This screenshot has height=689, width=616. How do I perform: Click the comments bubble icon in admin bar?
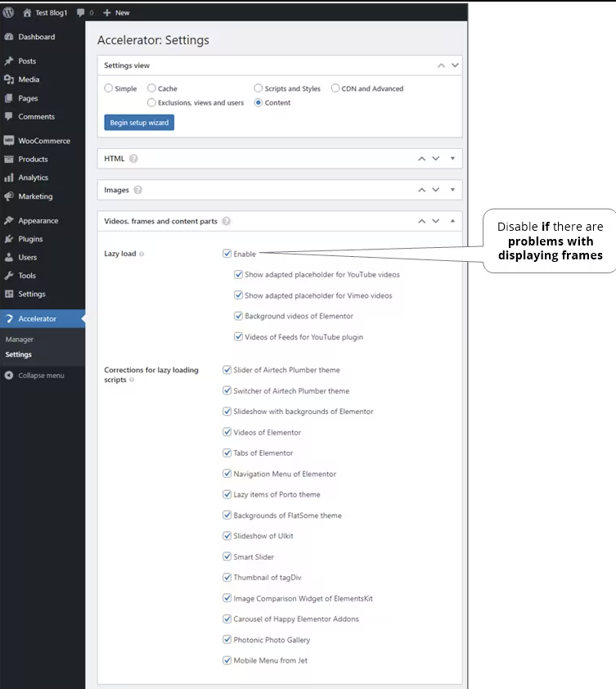pyautogui.click(x=80, y=13)
